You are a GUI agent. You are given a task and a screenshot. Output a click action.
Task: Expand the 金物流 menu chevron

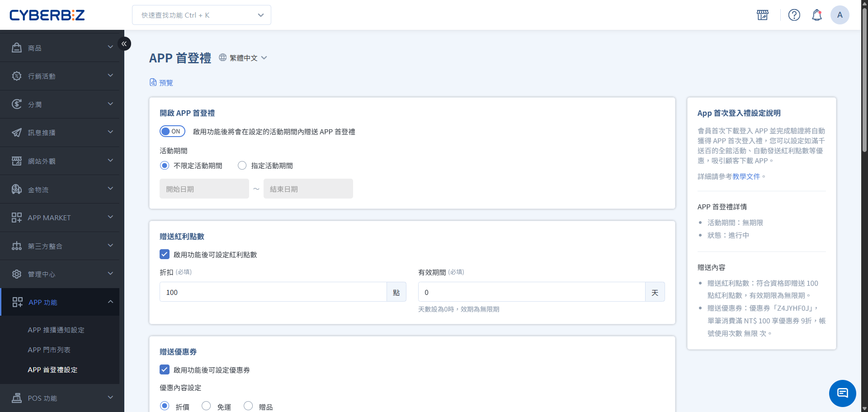[x=110, y=188]
